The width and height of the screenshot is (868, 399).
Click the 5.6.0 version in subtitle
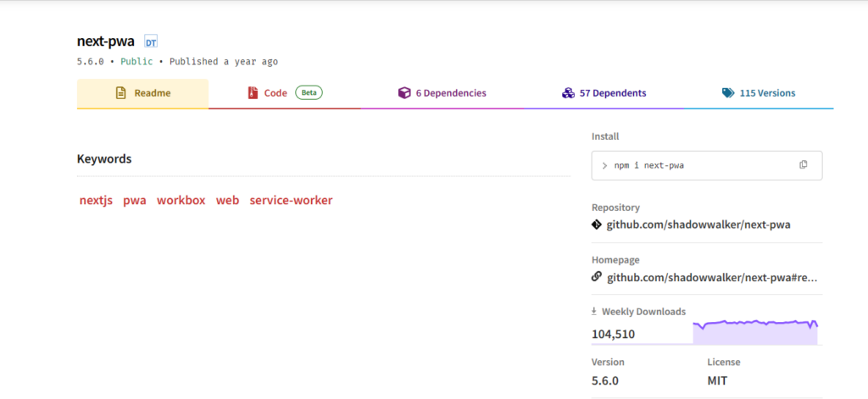point(90,62)
